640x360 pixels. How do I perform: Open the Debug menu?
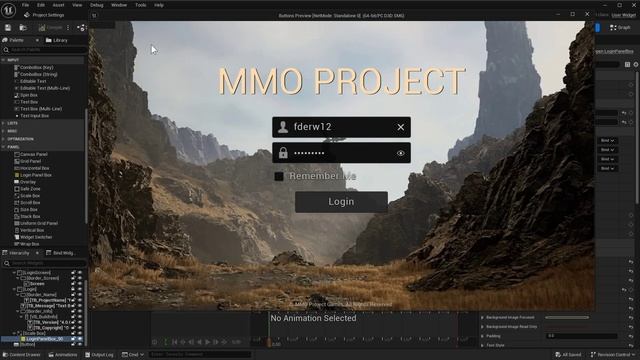tap(97, 5)
